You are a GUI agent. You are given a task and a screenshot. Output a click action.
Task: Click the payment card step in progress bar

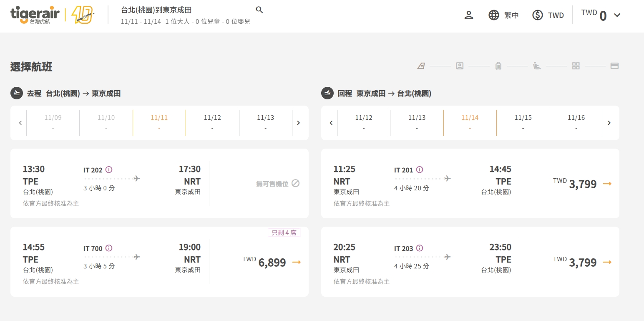click(614, 66)
